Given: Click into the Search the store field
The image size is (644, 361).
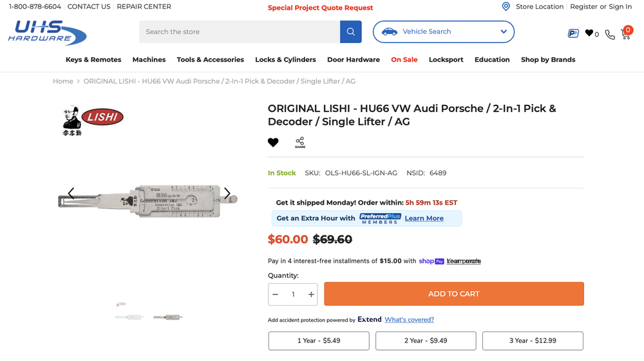Looking at the screenshot, I should 240,32.
